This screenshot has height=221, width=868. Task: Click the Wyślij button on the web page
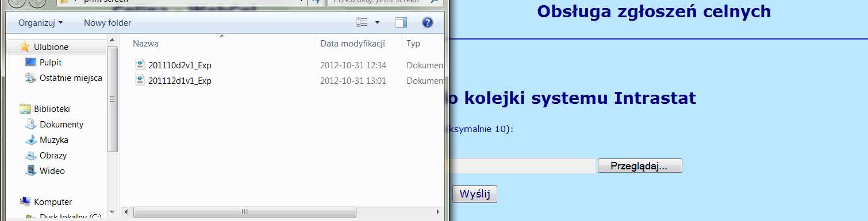[474, 194]
